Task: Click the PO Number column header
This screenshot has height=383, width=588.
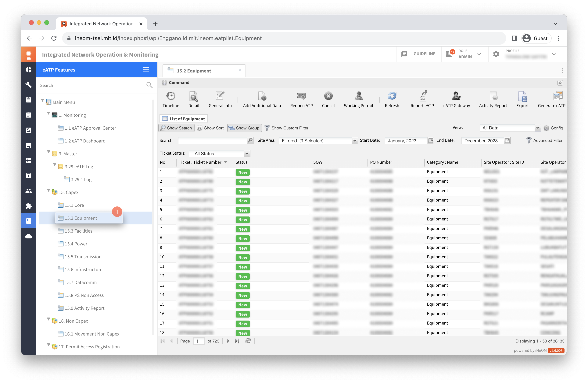Action: point(396,162)
